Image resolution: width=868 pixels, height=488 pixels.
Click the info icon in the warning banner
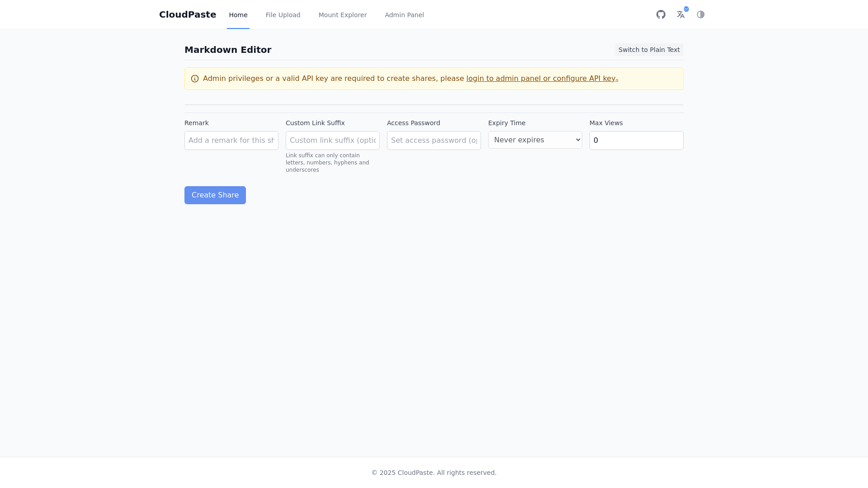point(195,79)
